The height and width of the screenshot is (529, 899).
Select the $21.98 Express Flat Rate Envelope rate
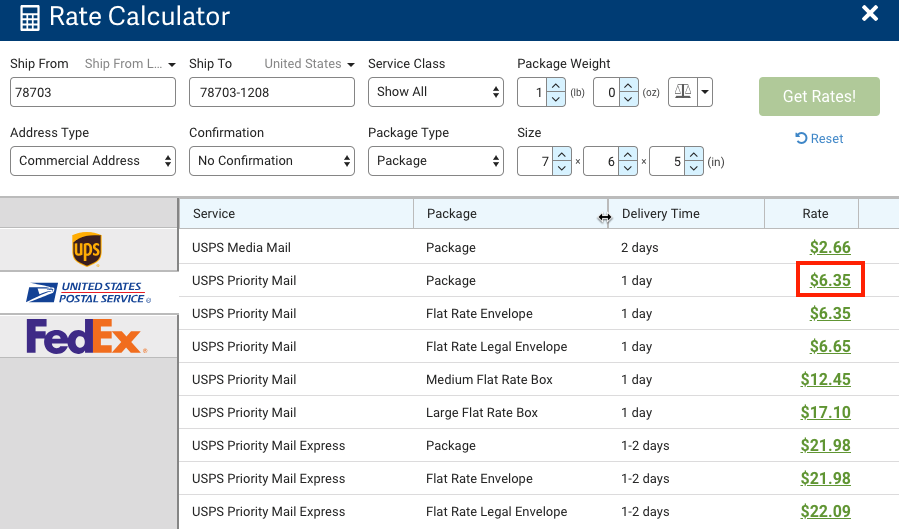826,478
